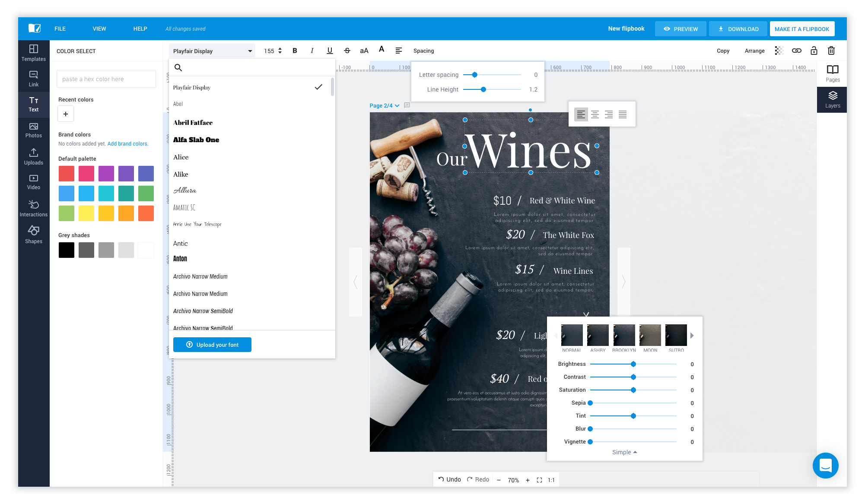
Task: Click Upload your font button
Action: click(x=212, y=345)
